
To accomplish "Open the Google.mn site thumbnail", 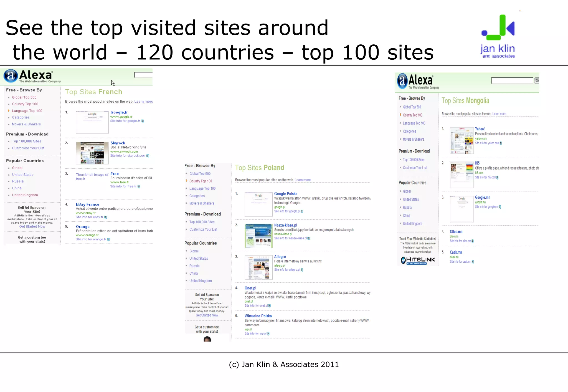I will (x=462, y=209).
